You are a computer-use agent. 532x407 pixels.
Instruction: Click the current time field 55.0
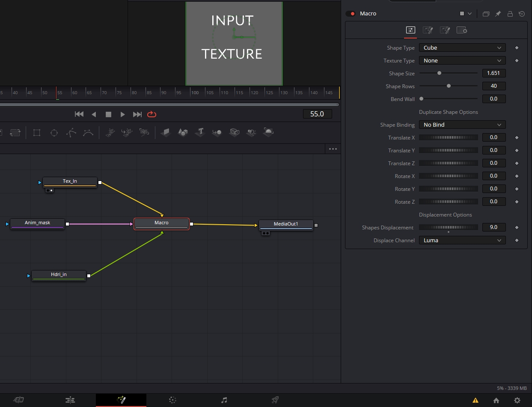click(317, 114)
